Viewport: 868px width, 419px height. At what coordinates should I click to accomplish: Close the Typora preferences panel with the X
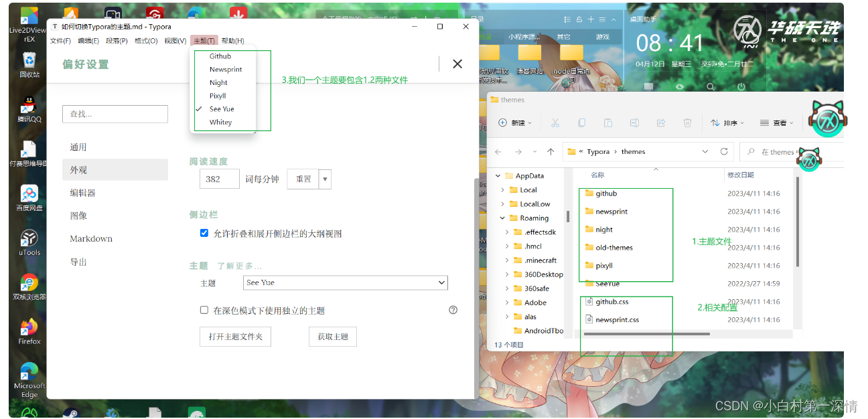tap(457, 64)
